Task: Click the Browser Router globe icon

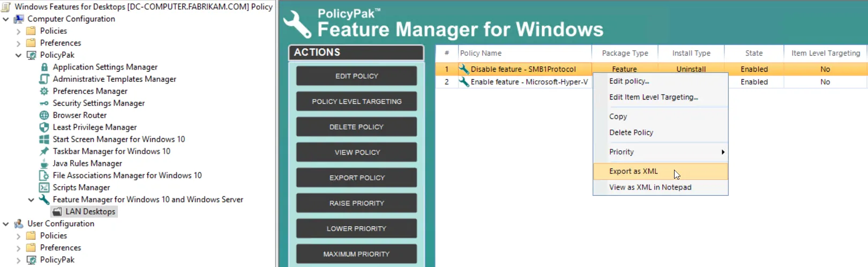Action: pos(44,115)
